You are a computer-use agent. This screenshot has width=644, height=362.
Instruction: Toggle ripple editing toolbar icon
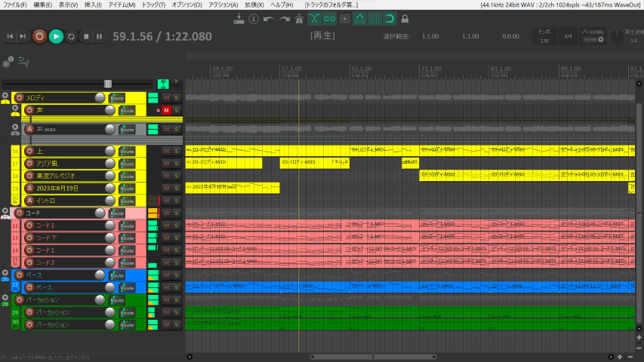point(344,19)
